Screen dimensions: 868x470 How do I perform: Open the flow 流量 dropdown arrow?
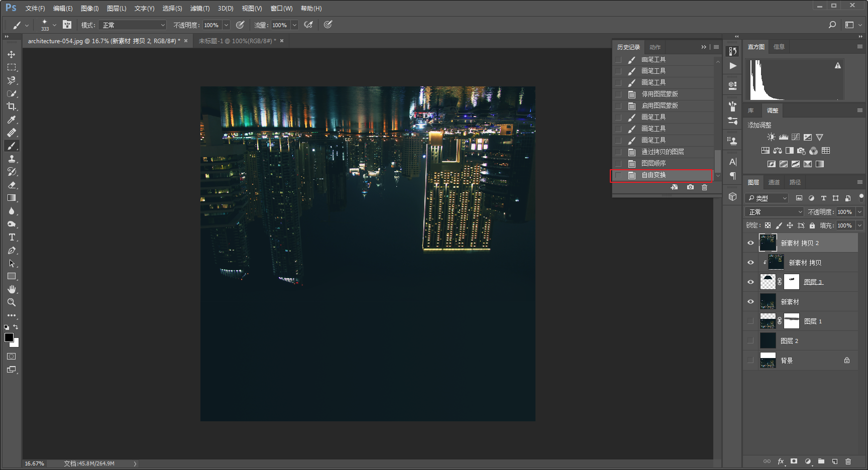pos(294,25)
